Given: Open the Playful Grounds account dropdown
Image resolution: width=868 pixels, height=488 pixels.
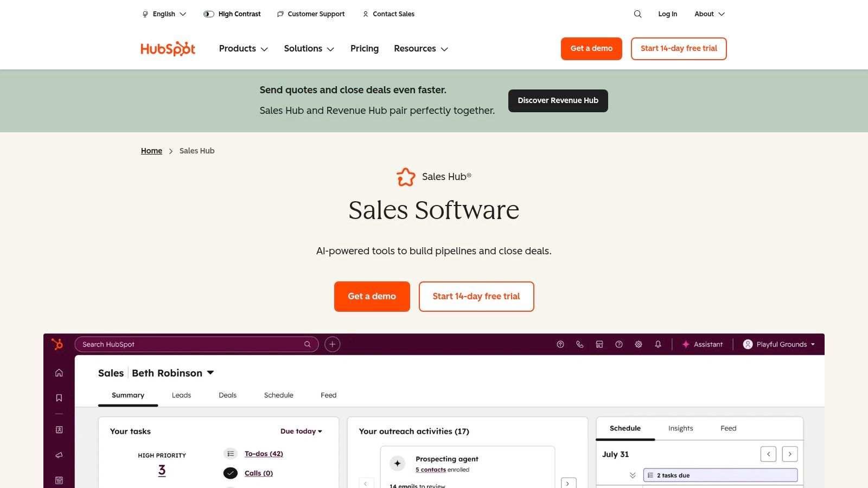Looking at the screenshot, I should [x=779, y=344].
